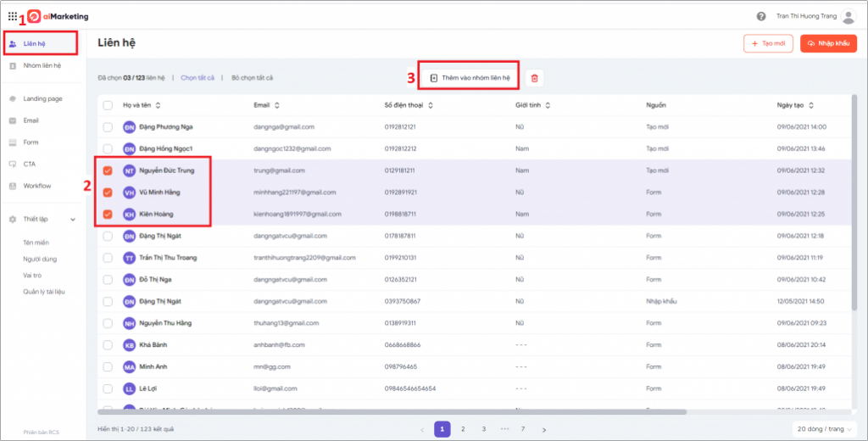The image size is (868, 441).
Task: Check the box for Đỗ Thị Nga
Action: coord(108,279)
